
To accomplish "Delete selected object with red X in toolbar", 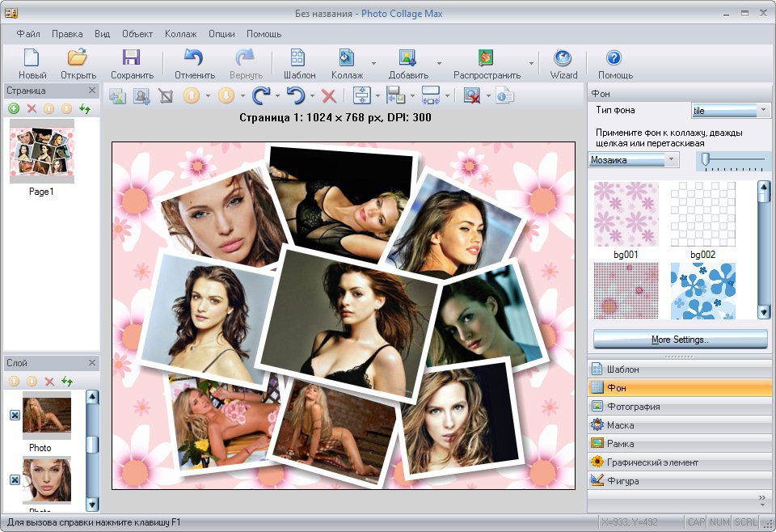I will [329, 95].
